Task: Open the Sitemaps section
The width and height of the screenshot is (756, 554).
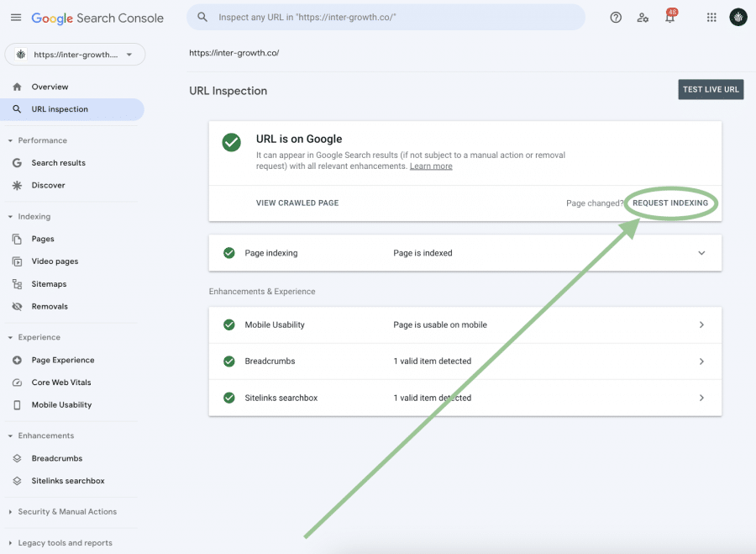Action: (49, 284)
